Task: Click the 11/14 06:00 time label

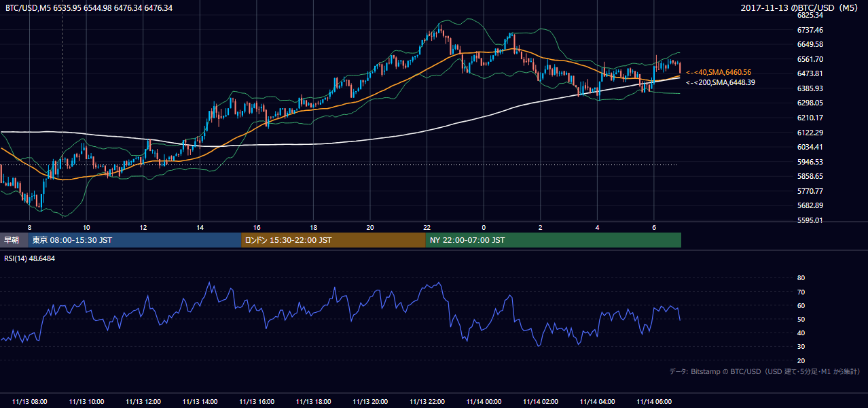Action: point(654,402)
